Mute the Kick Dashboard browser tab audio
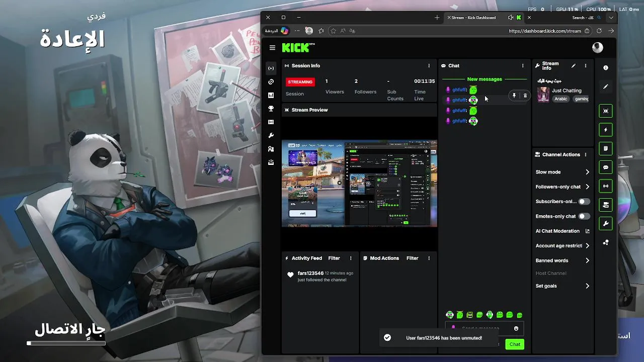This screenshot has width=644, height=362. tap(511, 18)
